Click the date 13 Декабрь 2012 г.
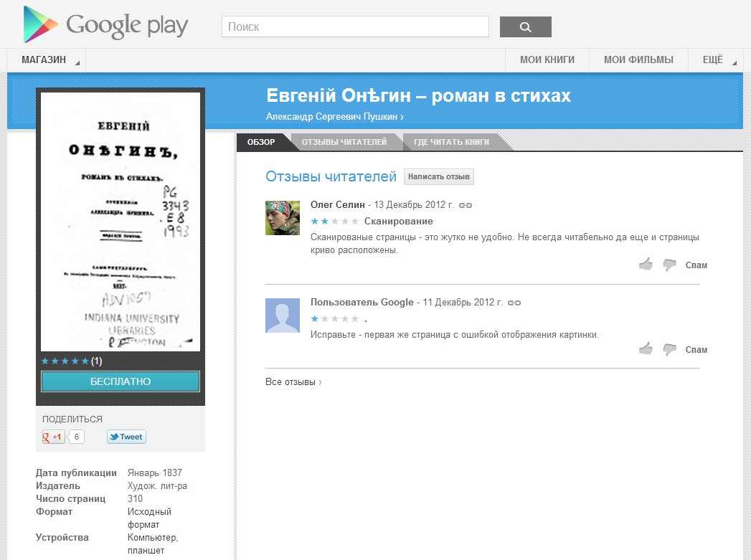Viewport: 751px width, 560px height. coord(414,205)
